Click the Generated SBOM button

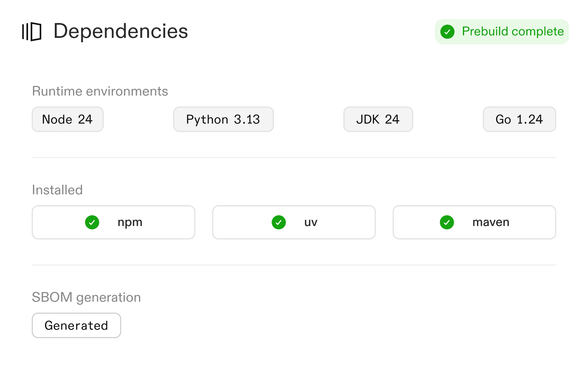coord(76,325)
